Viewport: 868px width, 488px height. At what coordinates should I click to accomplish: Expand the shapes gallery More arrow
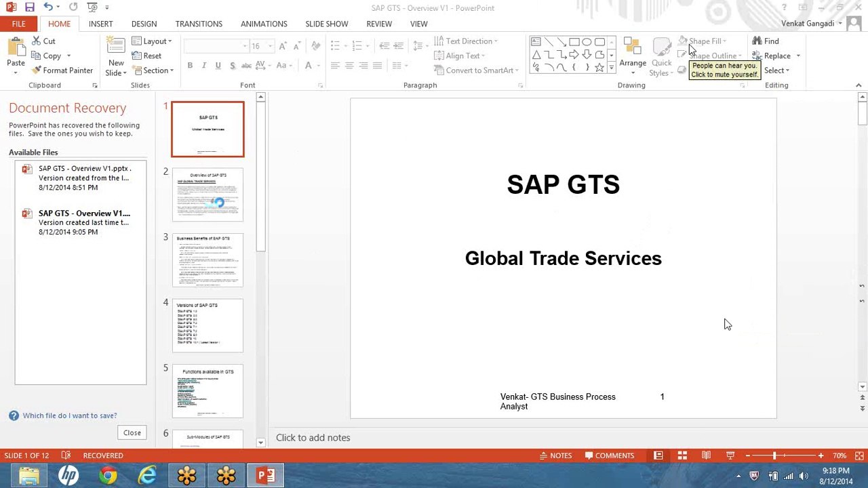coord(611,68)
